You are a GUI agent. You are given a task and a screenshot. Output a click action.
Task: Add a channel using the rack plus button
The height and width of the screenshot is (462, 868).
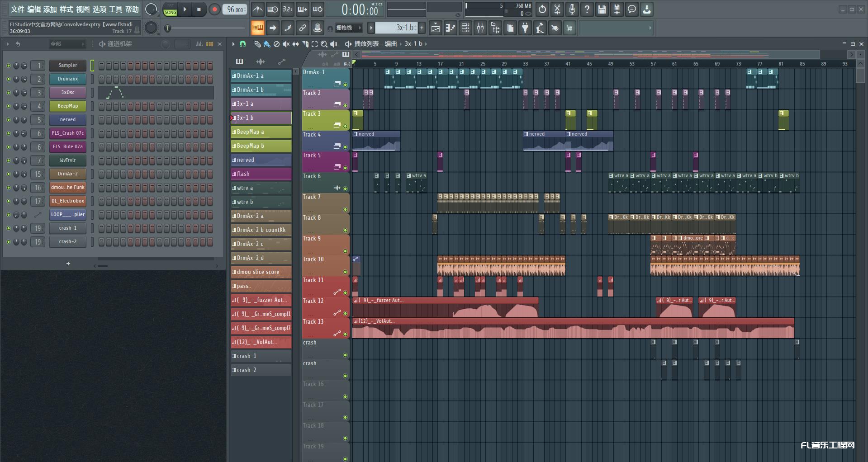tap(68, 264)
